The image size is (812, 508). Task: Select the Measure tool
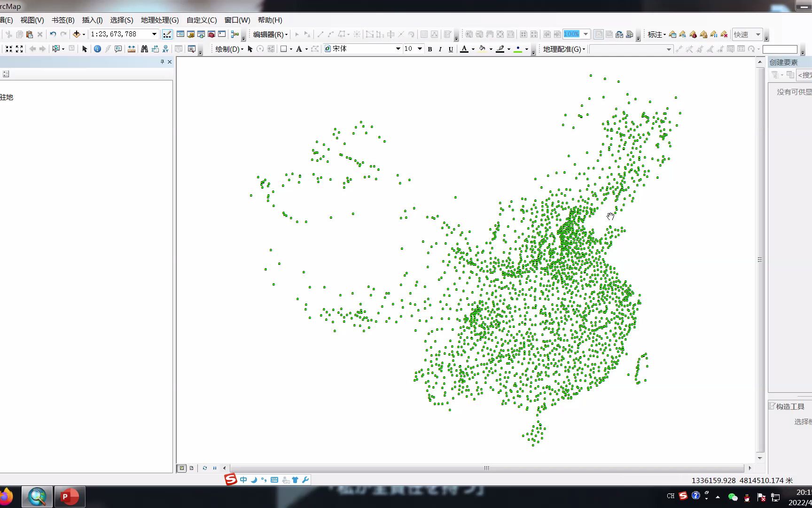[x=132, y=48]
